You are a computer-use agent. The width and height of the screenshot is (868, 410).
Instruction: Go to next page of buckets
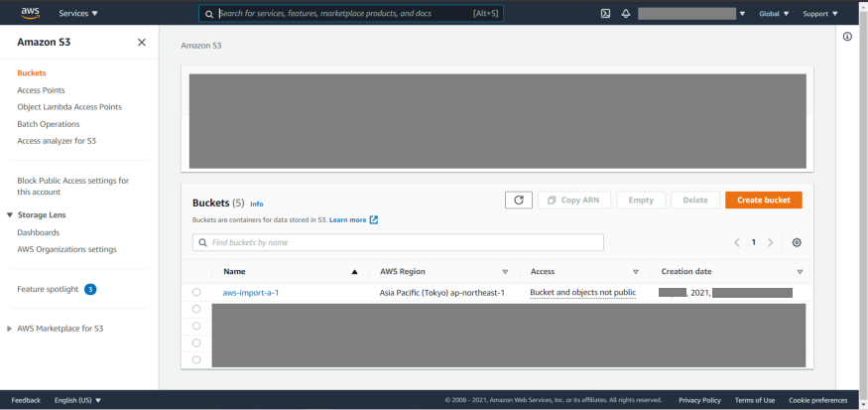click(x=771, y=242)
